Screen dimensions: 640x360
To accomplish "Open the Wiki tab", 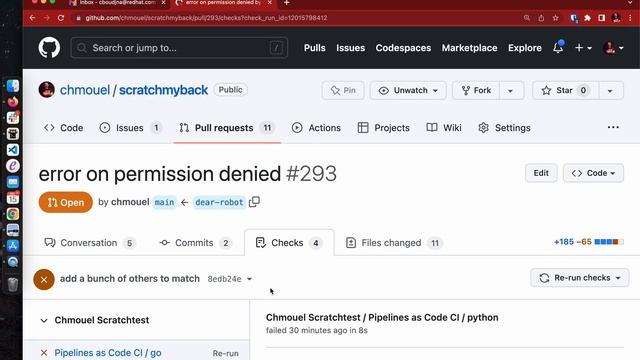I will pyautogui.click(x=444, y=128).
